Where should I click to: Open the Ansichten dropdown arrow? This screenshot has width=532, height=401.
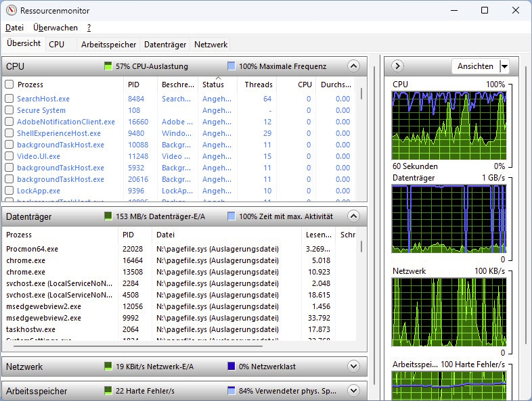[504, 66]
